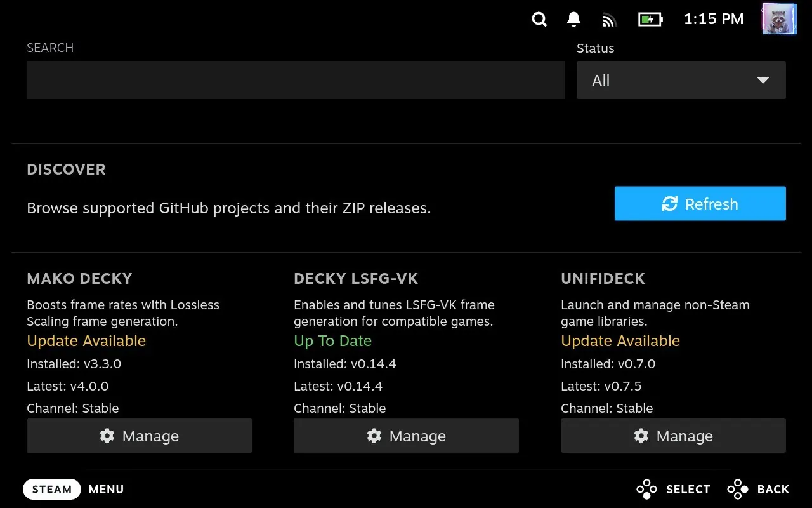This screenshot has height=508, width=812.
Task: Open the raccoon profile avatar
Action: (780, 18)
